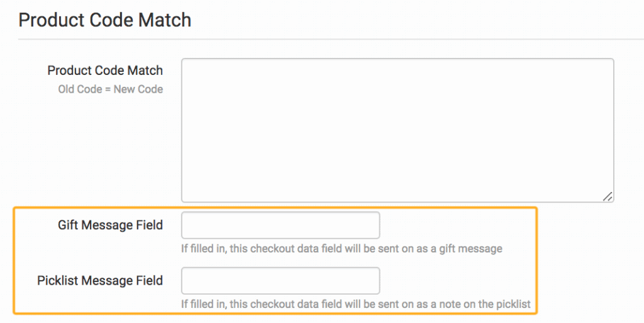Screen dimensions: 644x323
Task: Click the Product Code Match section heading
Action: click(105, 20)
